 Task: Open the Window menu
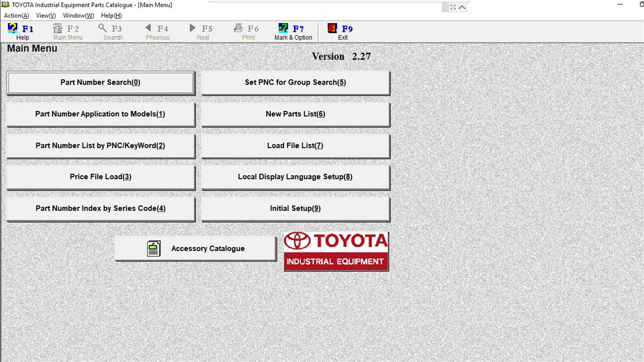click(78, 15)
